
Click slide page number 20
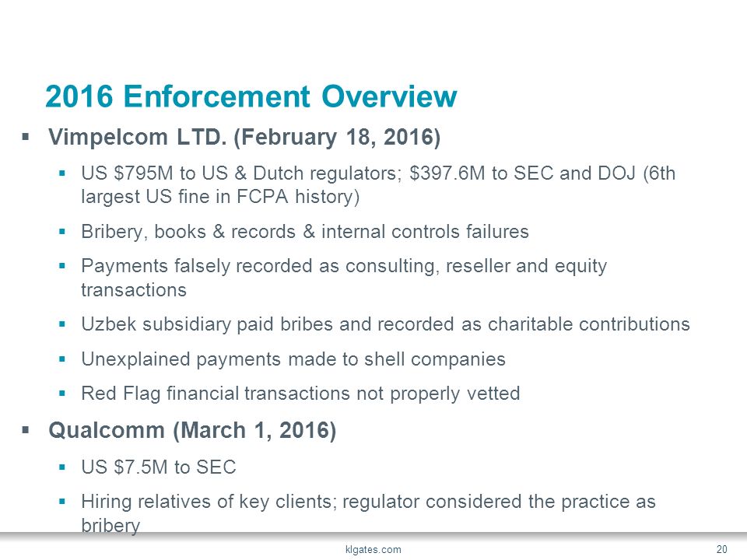[x=721, y=549]
